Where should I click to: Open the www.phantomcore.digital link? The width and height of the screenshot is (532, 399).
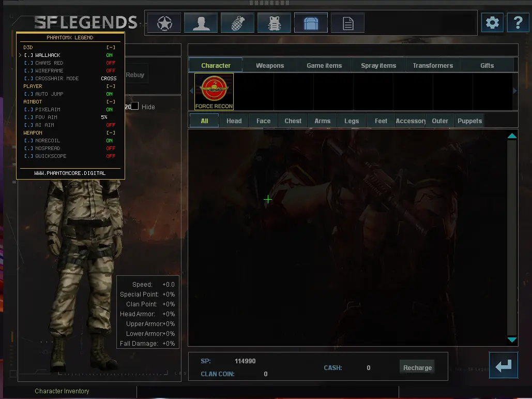point(70,173)
